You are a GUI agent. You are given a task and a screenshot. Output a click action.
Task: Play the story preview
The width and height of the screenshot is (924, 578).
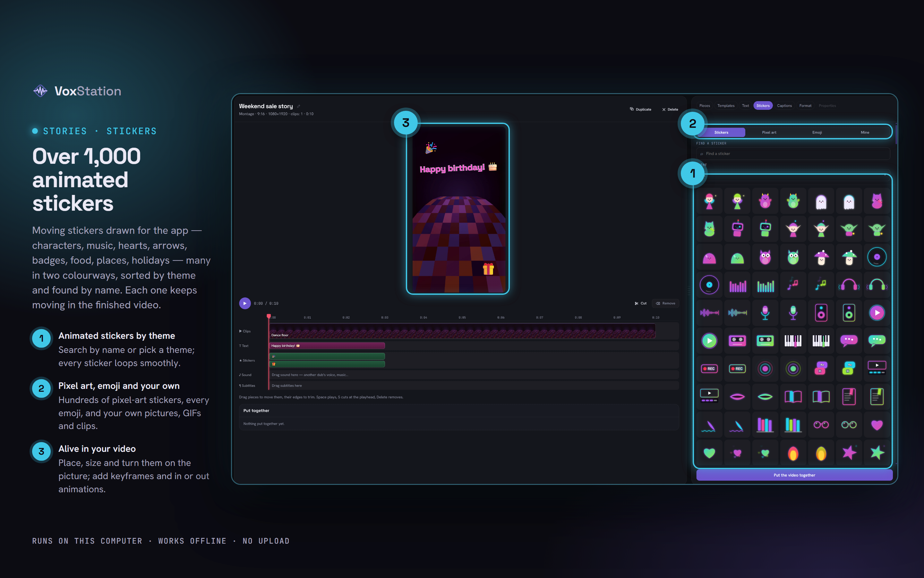[x=245, y=303]
